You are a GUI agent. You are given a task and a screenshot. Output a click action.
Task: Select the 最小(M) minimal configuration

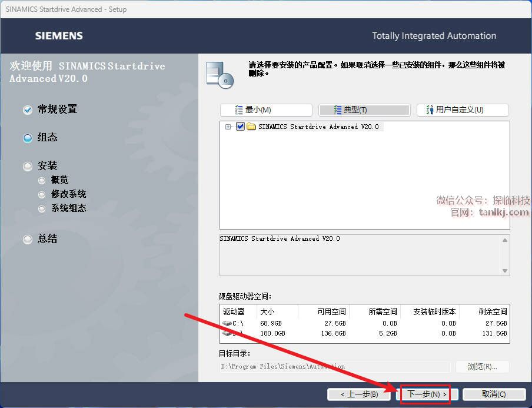(266, 110)
